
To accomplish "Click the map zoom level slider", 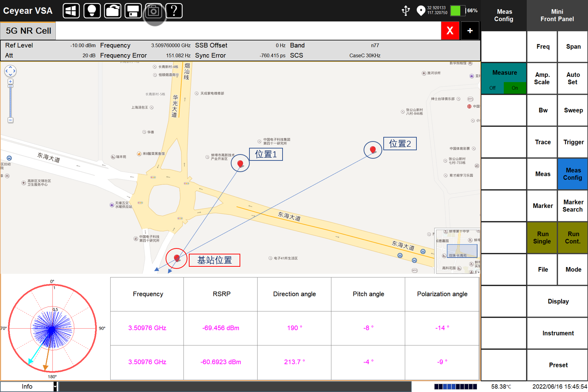I will (x=10, y=102).
